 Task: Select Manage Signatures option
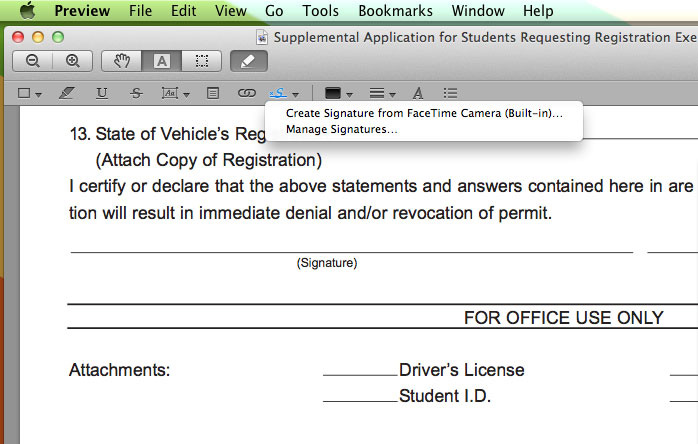pos(341,129)
